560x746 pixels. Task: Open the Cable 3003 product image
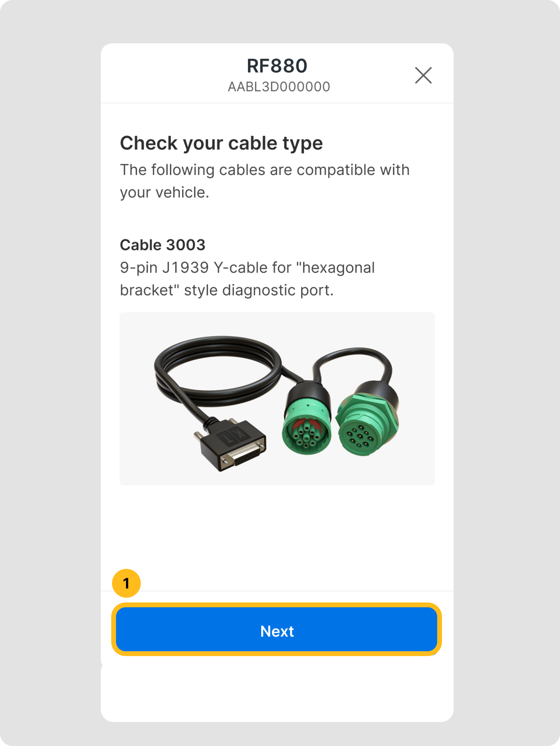pos(277,399)
